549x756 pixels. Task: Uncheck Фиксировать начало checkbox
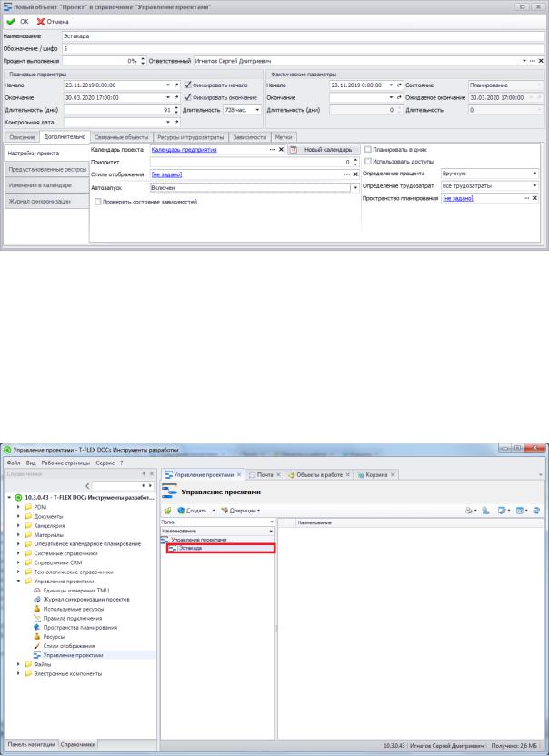pyautogui.click(x=188, y=85)
